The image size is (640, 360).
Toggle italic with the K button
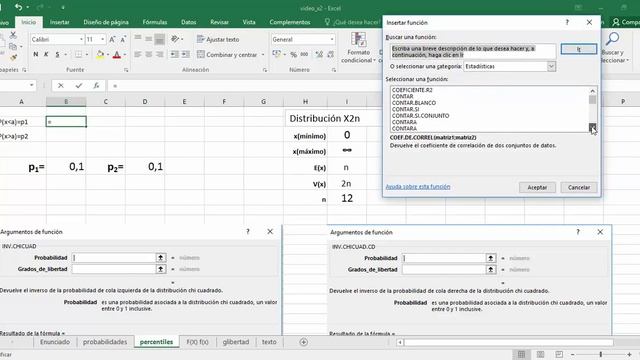pyautogui.click(x=46, y=54)
